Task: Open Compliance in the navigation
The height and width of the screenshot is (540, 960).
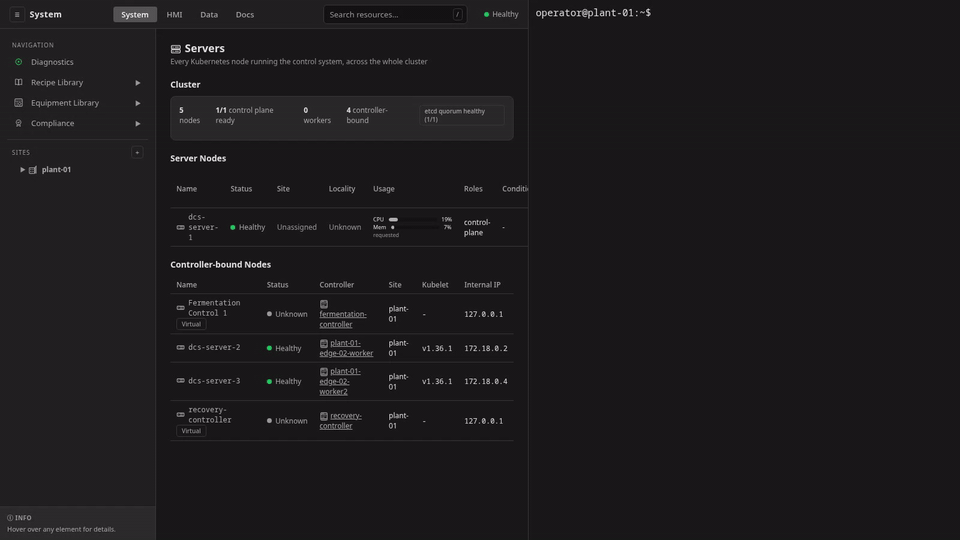Action: point(77,123)
